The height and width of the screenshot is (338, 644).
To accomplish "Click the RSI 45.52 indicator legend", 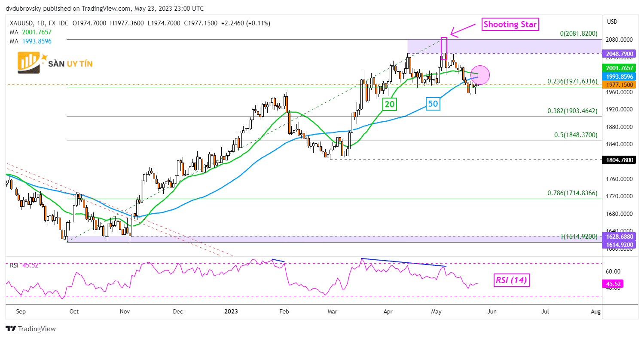I will [x=24, y=265].
